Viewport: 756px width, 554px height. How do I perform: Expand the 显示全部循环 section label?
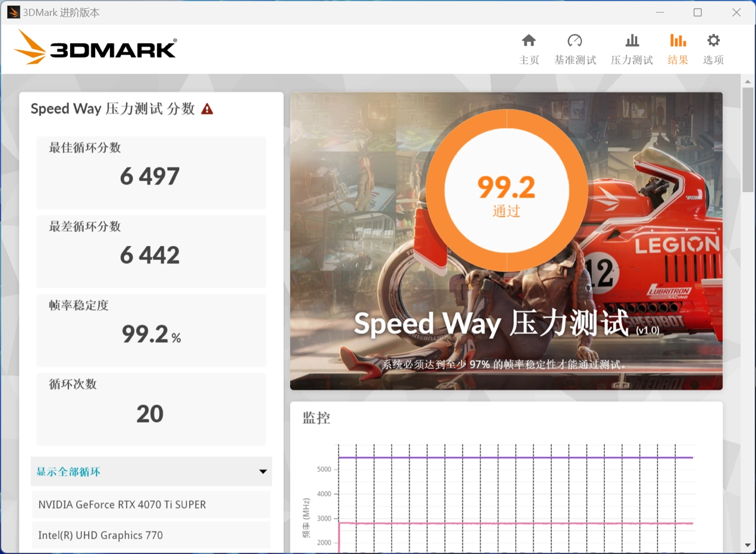(x=68, y=472)
